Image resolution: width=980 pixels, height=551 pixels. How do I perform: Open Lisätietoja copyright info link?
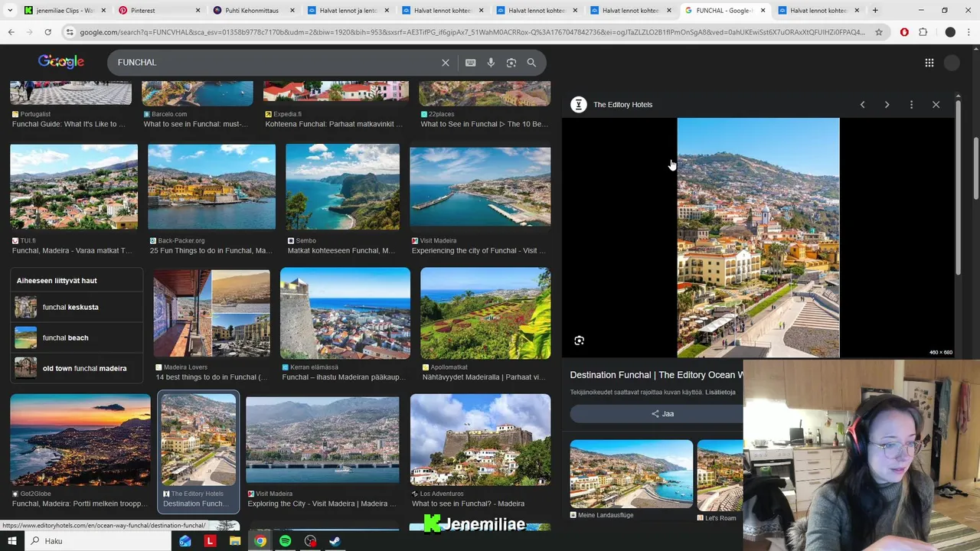[720, 393]
